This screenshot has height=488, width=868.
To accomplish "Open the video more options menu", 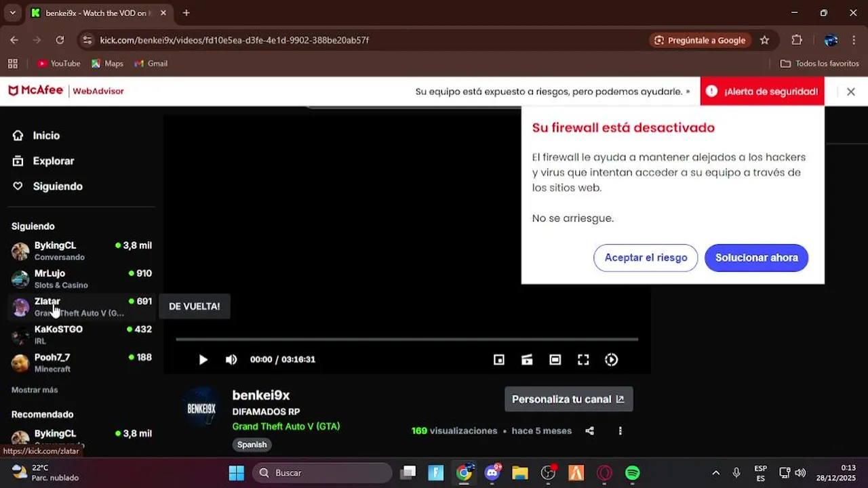I will [x=620, y=431].
